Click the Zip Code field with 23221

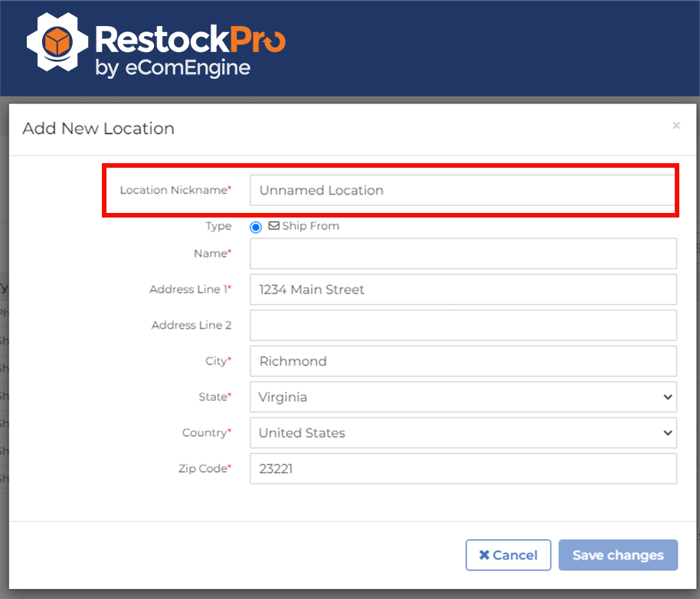pos(463,469)
